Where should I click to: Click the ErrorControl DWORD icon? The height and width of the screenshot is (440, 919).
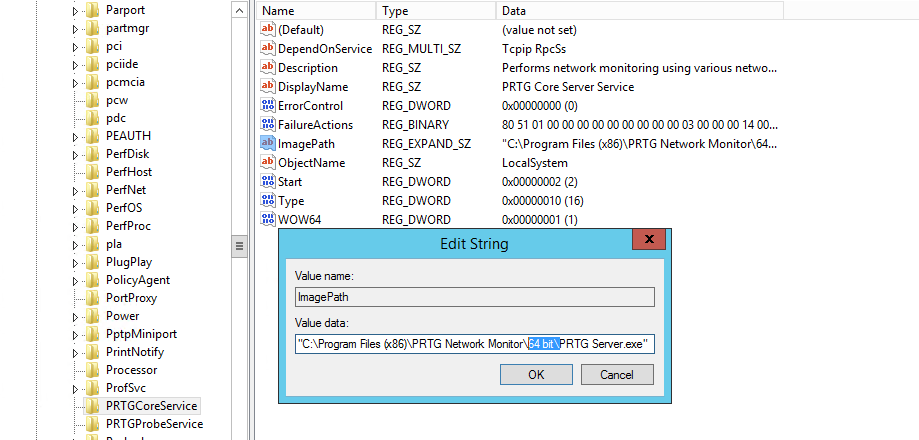[268, 105]
